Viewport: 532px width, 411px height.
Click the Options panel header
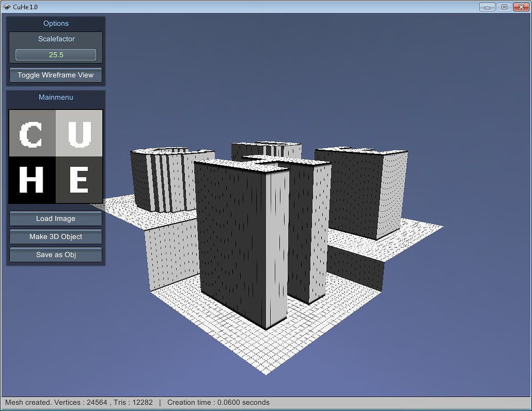[x=55, y=23]
